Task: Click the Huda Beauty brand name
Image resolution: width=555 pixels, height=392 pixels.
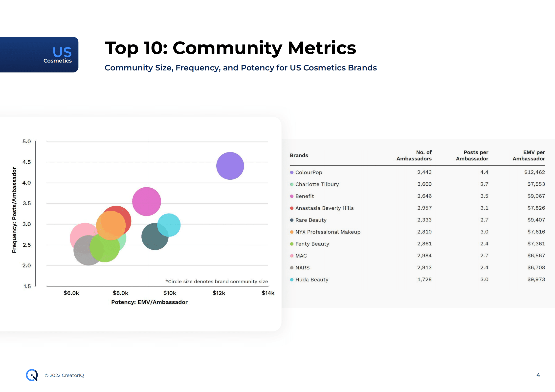Action: tap(312, 280)
